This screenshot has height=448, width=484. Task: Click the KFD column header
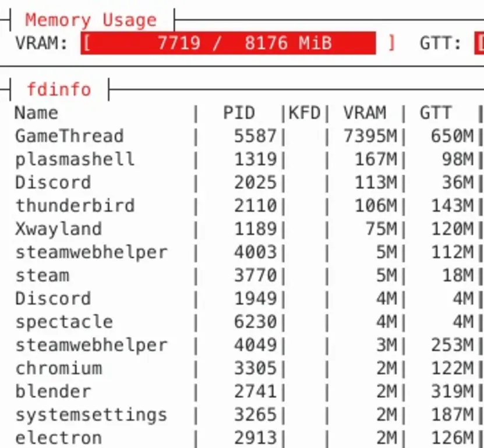(305, 113)
